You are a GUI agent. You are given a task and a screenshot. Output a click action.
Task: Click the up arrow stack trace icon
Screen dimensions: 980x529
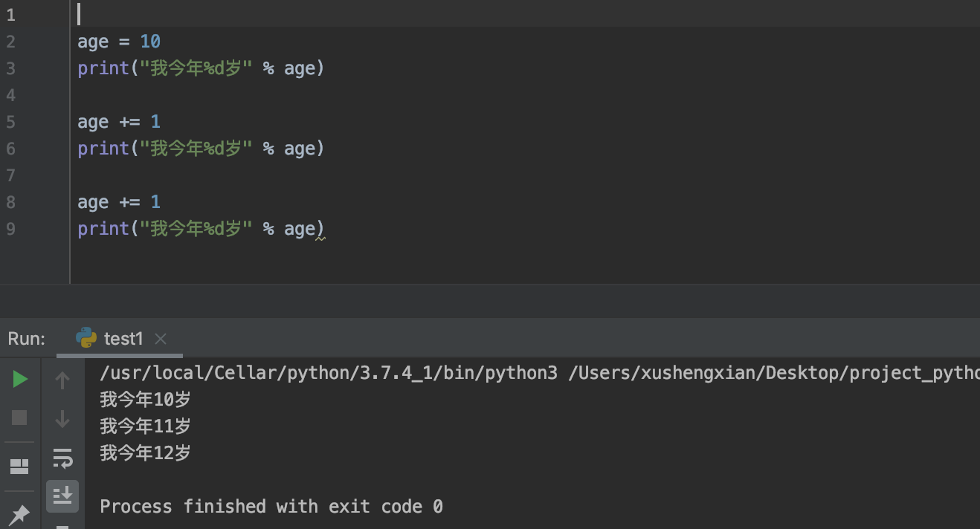coord(62,380)
